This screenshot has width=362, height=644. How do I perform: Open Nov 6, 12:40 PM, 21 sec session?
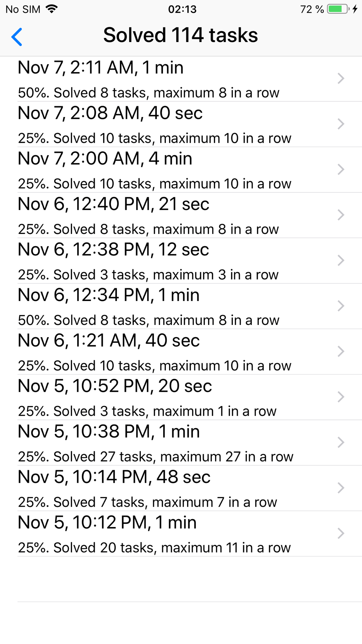coord(181,215)
